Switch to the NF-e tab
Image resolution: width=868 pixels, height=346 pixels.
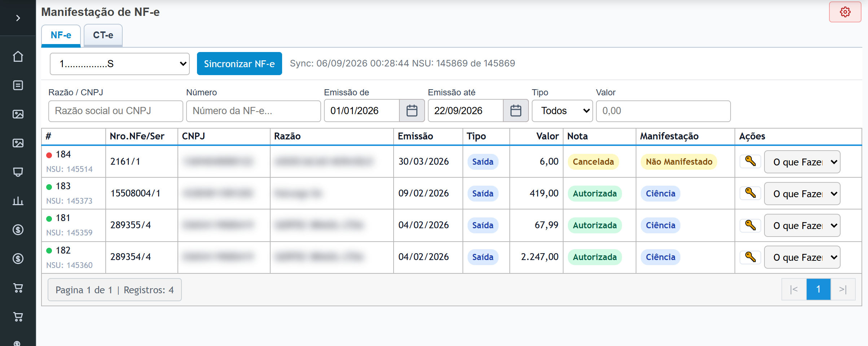(61, 35)
